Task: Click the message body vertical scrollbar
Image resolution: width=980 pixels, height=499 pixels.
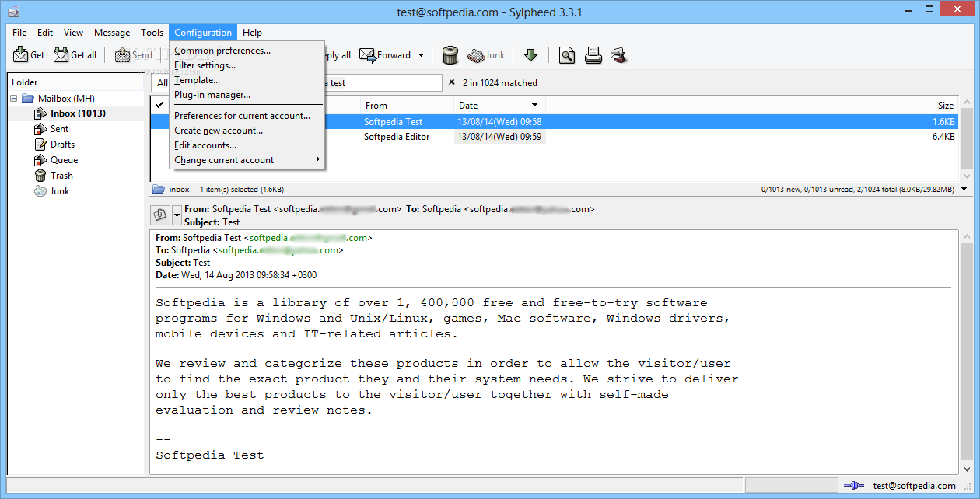Action: pyautogui.click(x=967, y=351)
